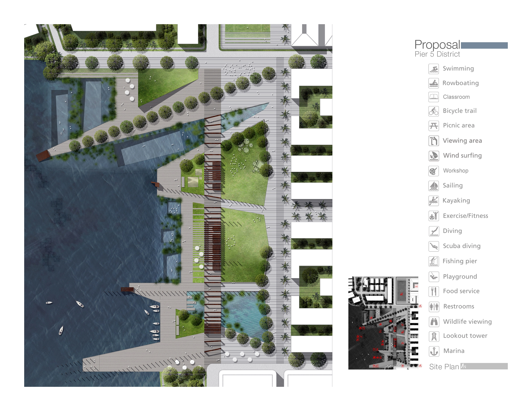Click the 'Sailing' legend label

pos(453,186)
